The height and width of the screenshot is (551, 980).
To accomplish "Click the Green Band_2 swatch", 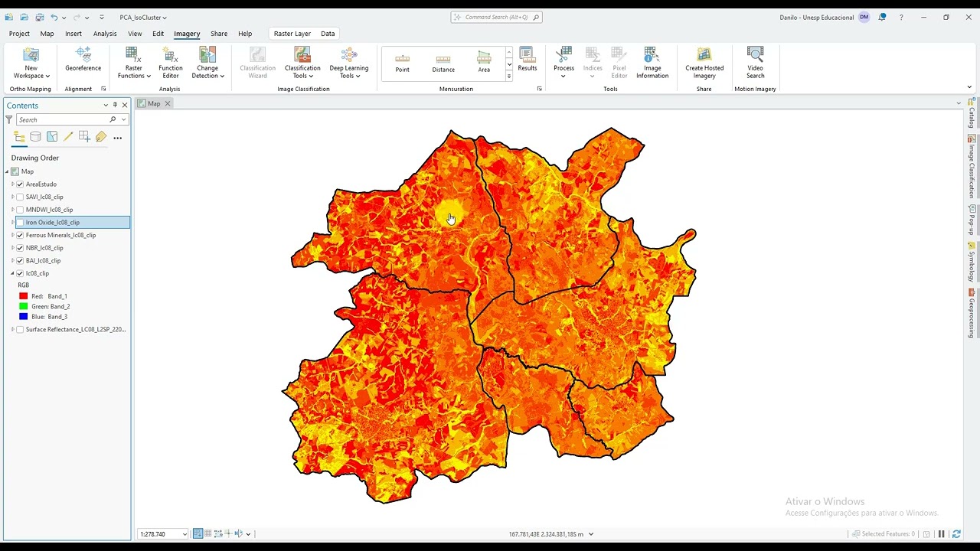I will point(24,306).
